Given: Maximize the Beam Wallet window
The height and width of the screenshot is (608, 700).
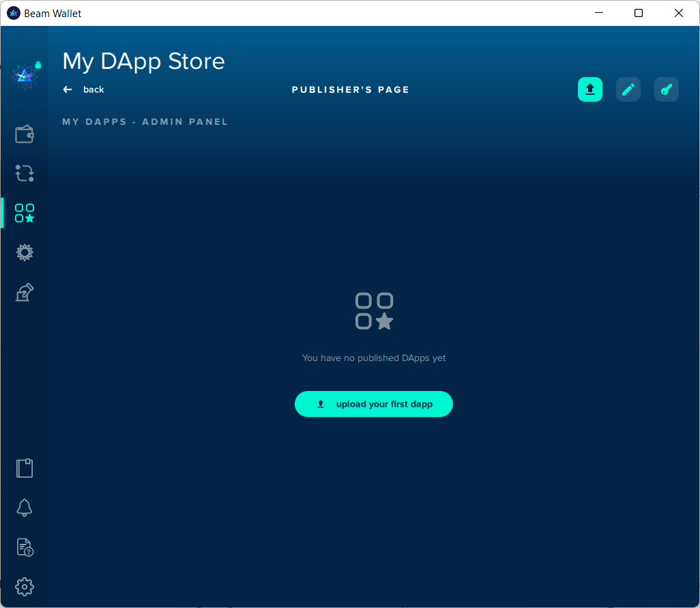Looking at the screenshot, I should 639,13.
